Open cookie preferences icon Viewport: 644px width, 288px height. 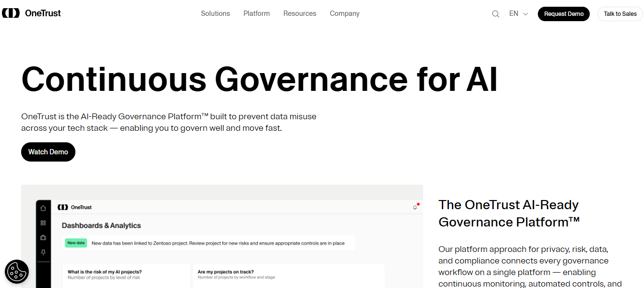coord(17,272)
